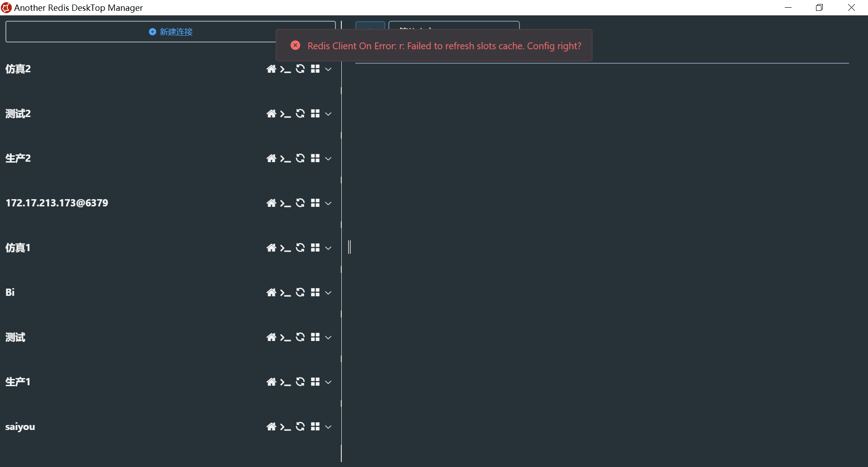Click the Redis Client error notification

(434, 45)
